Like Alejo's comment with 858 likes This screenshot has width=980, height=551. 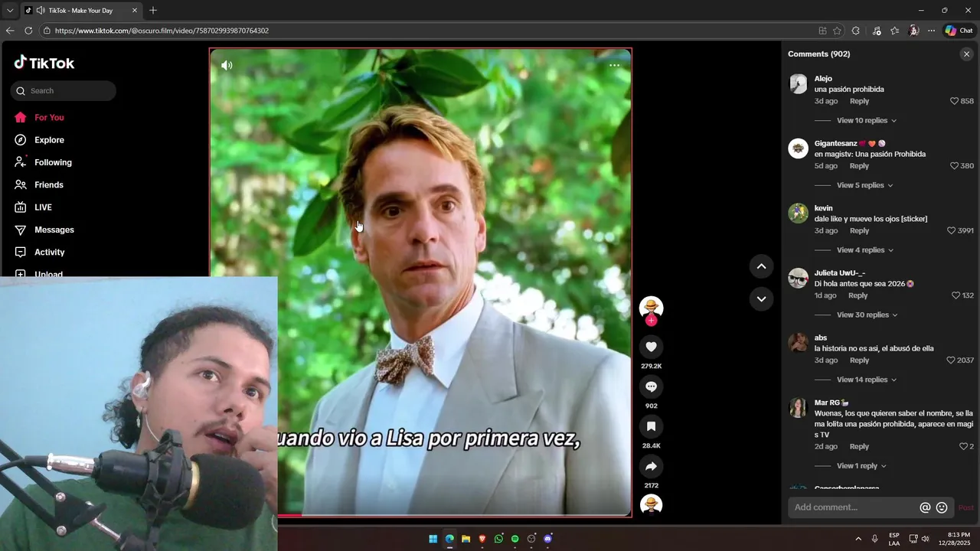tap(954, 101)
